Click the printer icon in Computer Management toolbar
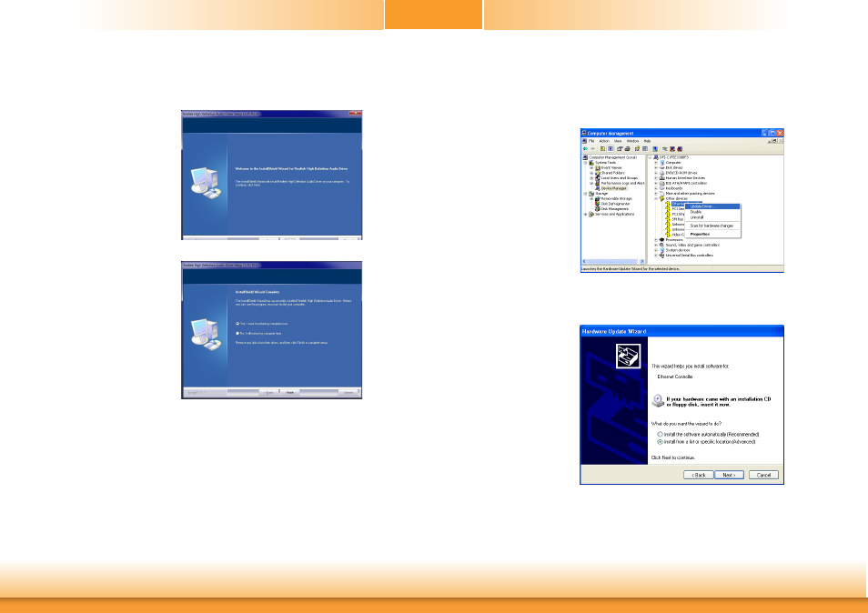This screenshot has width=868, height=613. (x=627, y=149)
